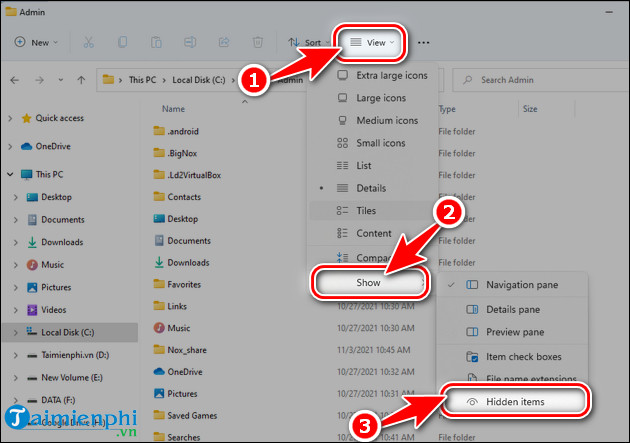Click the Music file list icon
This screenshot has width=630, height=443.
(159, 328)
